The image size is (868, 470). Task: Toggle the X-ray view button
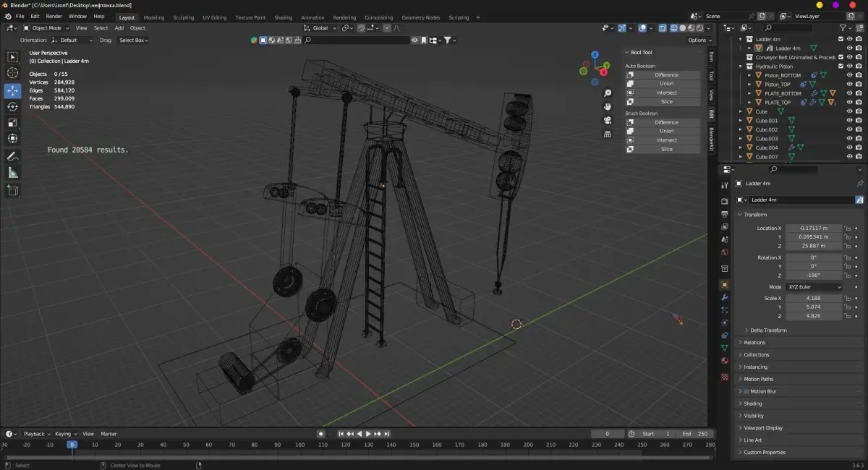tap(662, 28)
